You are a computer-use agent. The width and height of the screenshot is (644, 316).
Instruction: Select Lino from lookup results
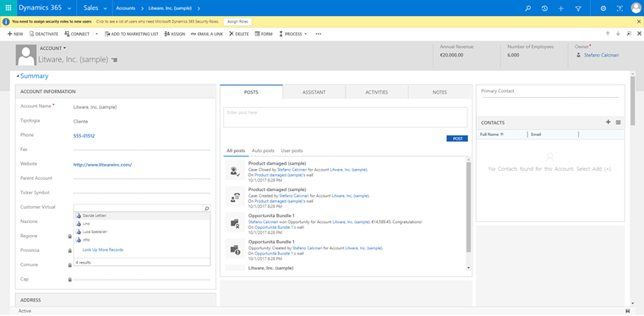[x=142, y=224]
